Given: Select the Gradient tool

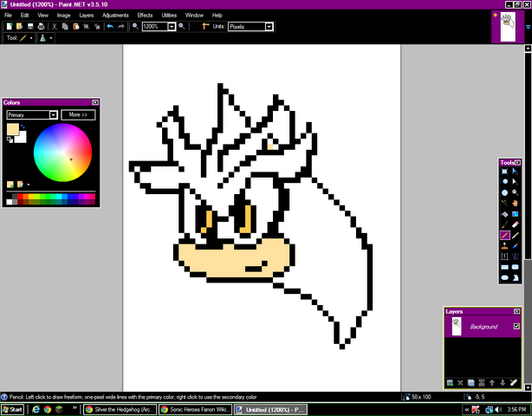Looking at the screenshot, I should click(515, 214).
